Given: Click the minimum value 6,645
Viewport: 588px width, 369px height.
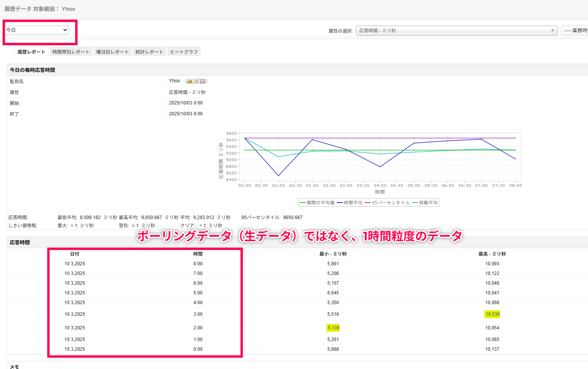Looking at the screenshot, I should pyautogui.click(x=333, y=293).
